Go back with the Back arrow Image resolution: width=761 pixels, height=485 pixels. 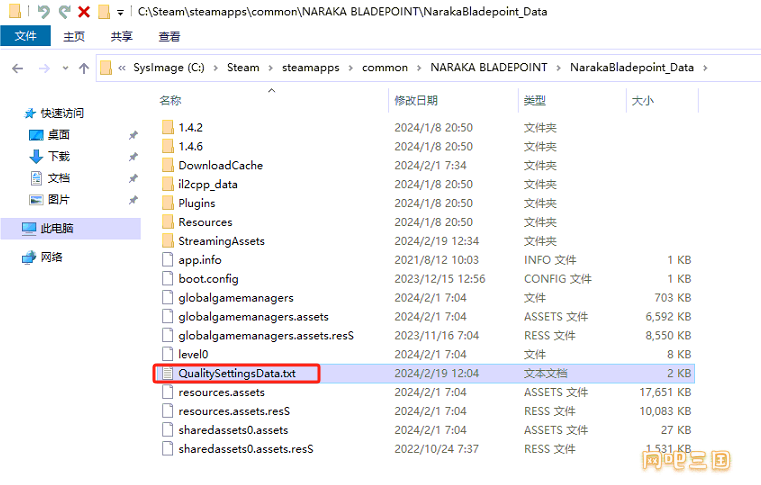pyautogui.click(x=17, y=68)
